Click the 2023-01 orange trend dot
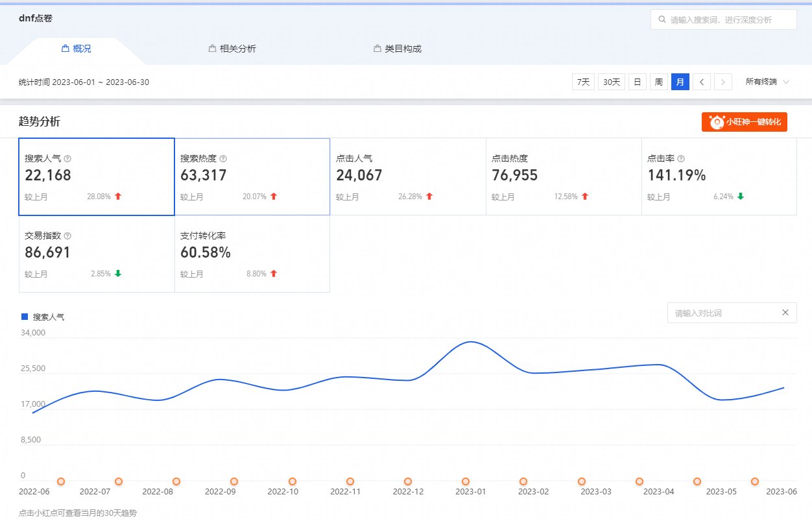This screenshot has width=812, height=521. pyautogui.click(x=466, y=481)
